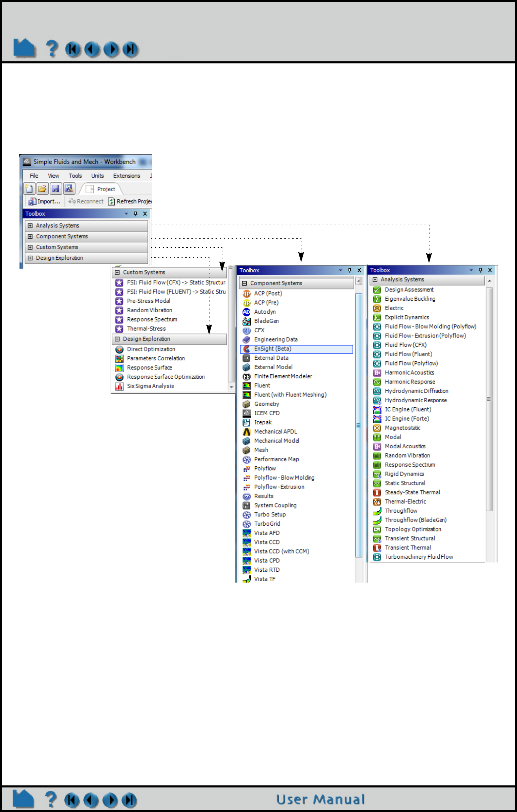Select Direct Optimization in Design Exploration
The image size is (517, 812).
click(151, 349)
